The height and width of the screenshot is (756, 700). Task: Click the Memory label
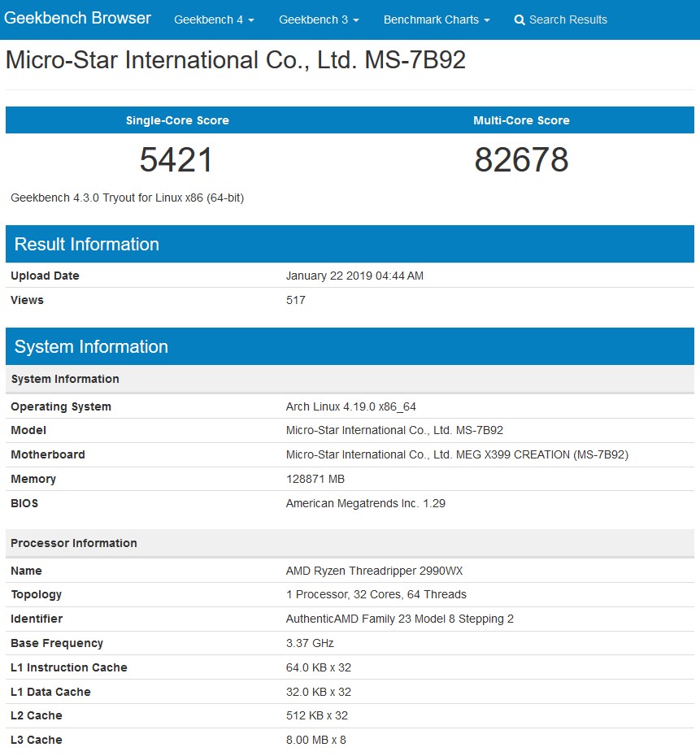tap(33, 479)
